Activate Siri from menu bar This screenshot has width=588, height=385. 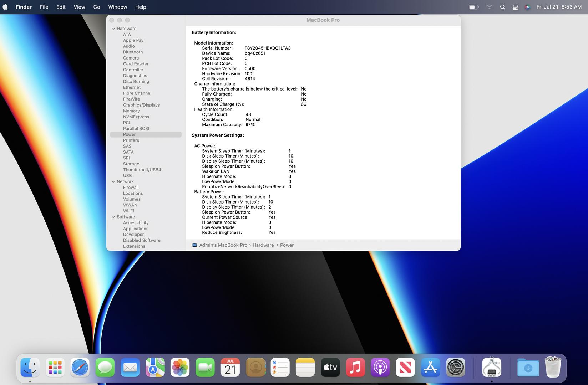tap(528, 7)
